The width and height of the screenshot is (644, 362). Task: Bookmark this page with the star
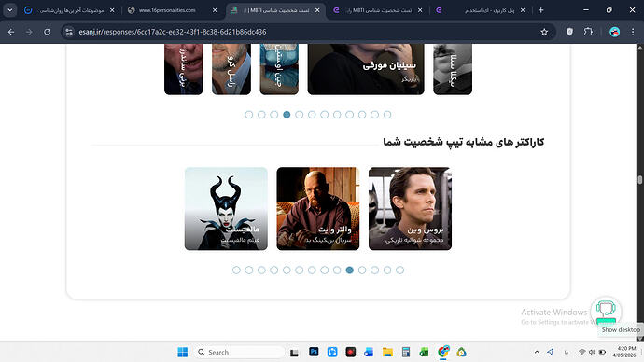click(544, 32)
